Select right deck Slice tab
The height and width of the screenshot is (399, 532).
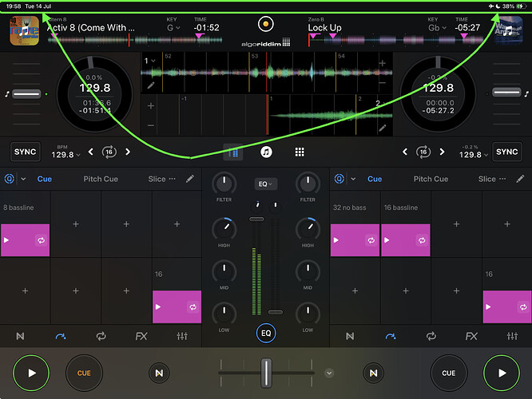coord(487,179)
